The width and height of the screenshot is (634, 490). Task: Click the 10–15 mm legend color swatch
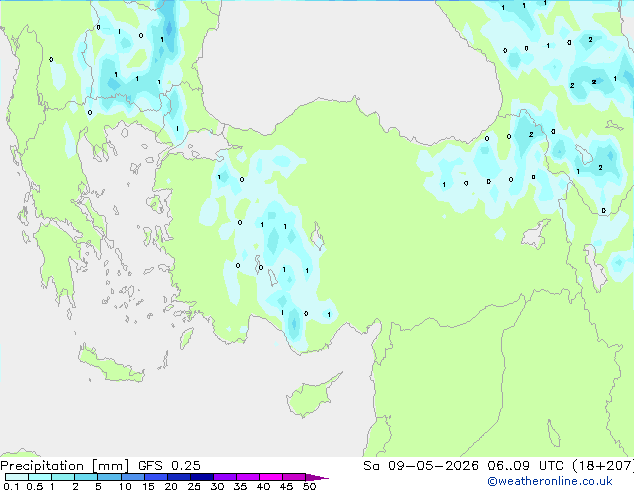133,477
